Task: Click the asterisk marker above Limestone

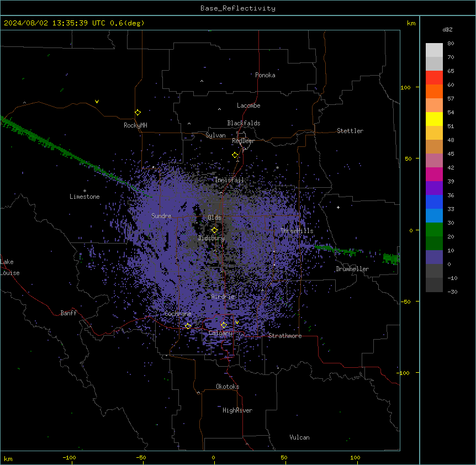Action: pos(84,191)
